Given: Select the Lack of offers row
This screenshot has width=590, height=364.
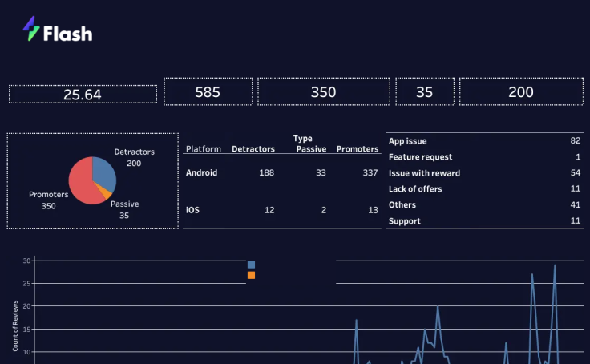Looking at the screenshot, I should (485, 189).
